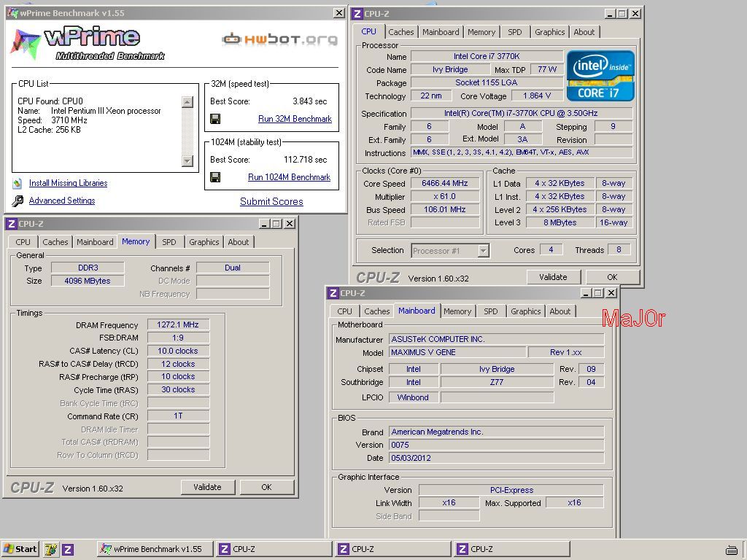Open the Windows Start button
The image size is (747, 560).
20,549
